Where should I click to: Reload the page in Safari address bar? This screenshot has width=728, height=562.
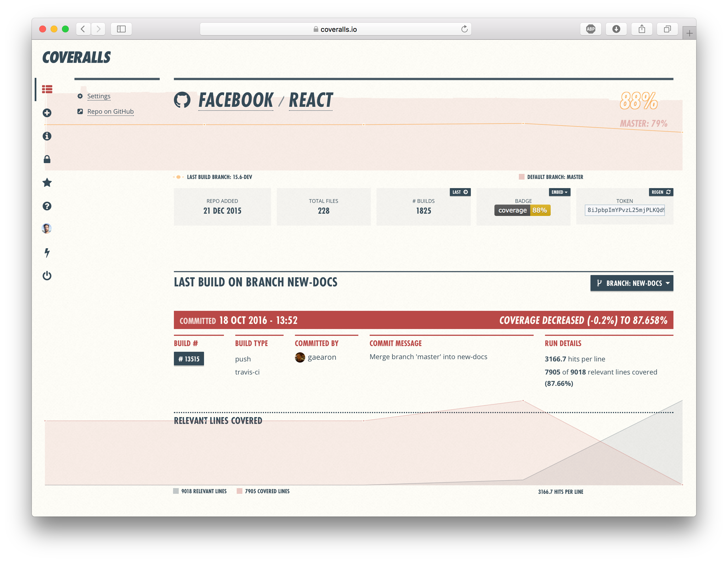click(464, 29)
